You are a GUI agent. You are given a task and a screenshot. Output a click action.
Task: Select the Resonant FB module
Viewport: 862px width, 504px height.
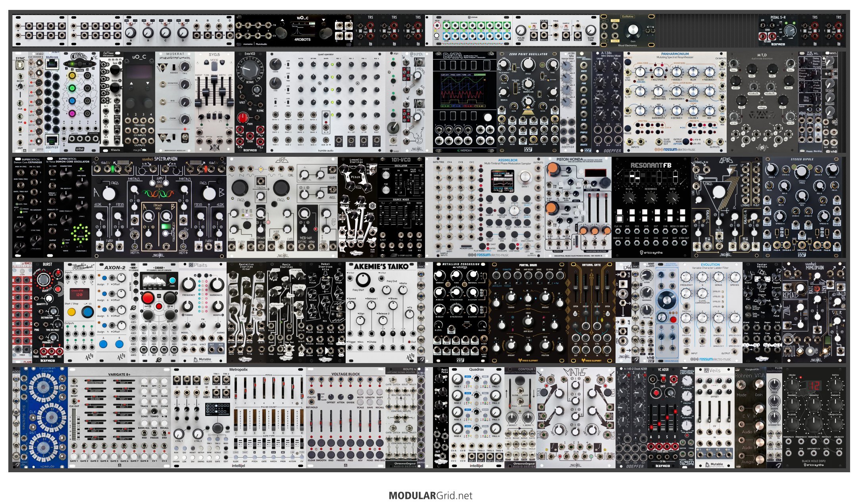[x=651, y=207]
